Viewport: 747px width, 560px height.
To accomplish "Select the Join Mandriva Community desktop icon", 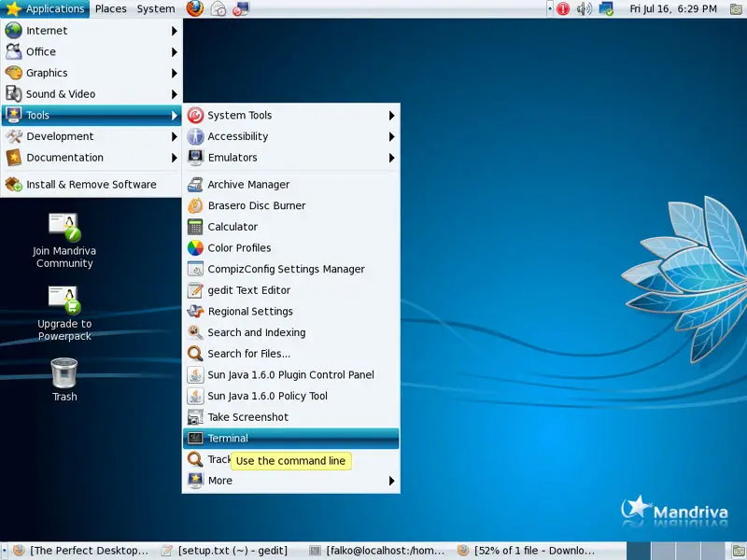I will 64,241.
